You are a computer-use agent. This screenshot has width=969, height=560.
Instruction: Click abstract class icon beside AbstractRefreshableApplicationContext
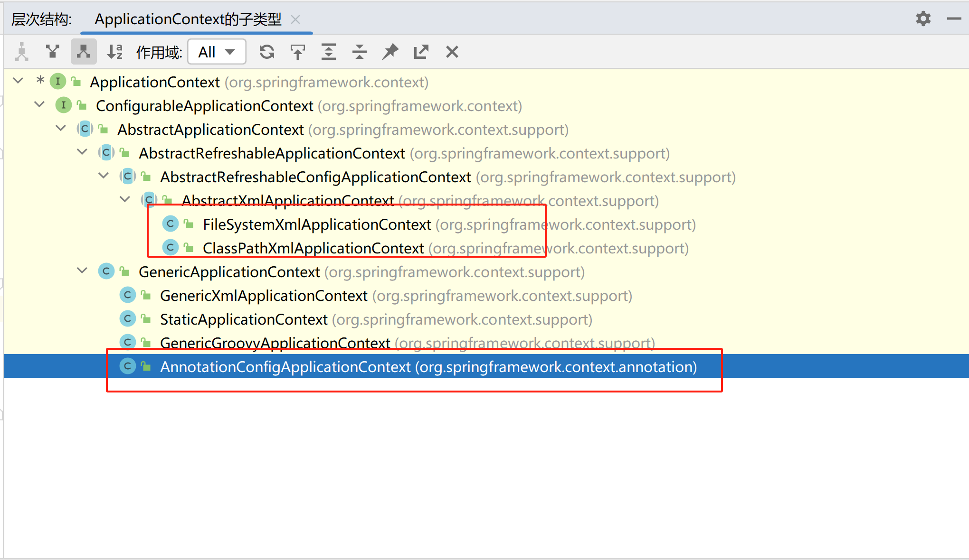pyautogui.click(x=106, y=152)
